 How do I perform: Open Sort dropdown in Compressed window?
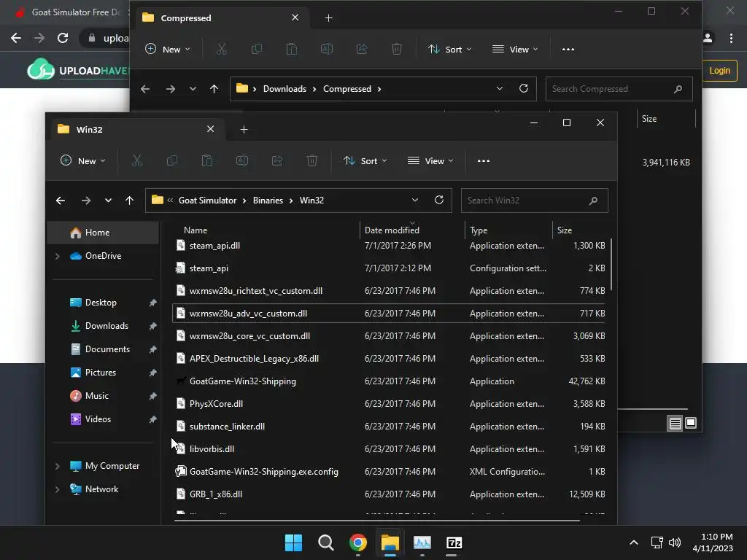click(449, 49)
